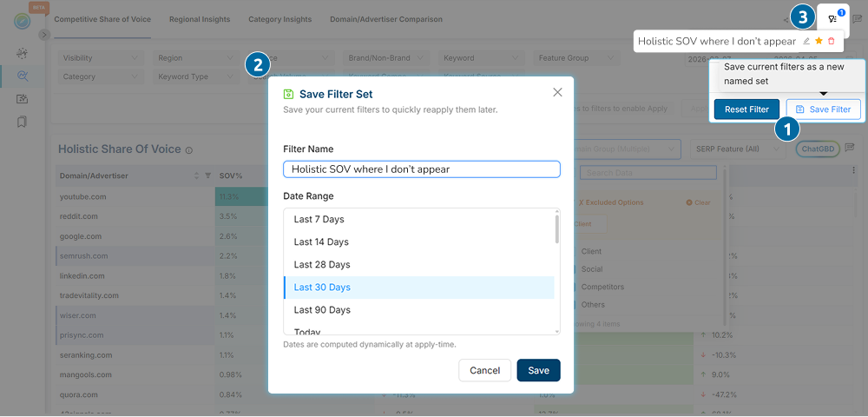868x417 pixels.
Task: Expand the Keyword Type dropdown
Action: (x=194, y=77)
